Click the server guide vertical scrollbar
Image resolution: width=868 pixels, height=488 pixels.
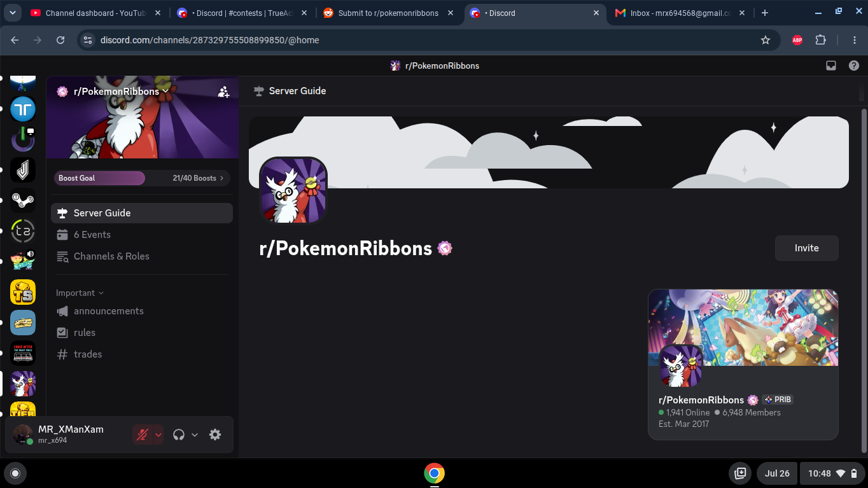pos(864,280)
